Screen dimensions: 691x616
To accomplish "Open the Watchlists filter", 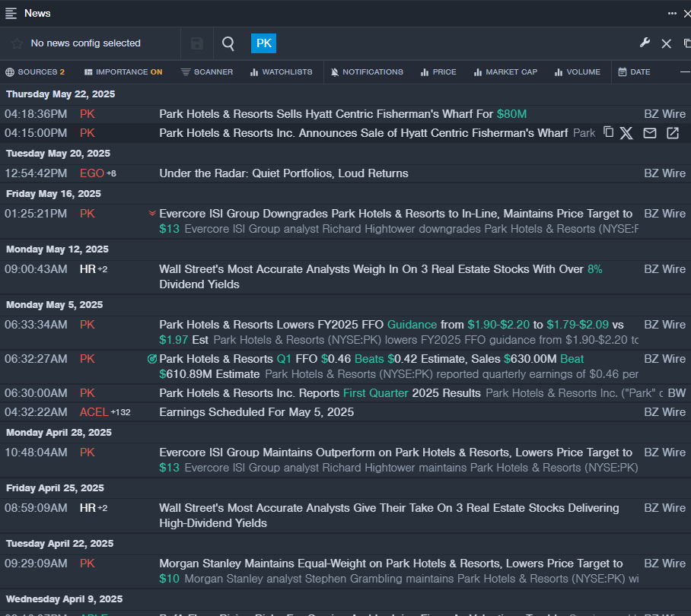I will coord(281,71).
